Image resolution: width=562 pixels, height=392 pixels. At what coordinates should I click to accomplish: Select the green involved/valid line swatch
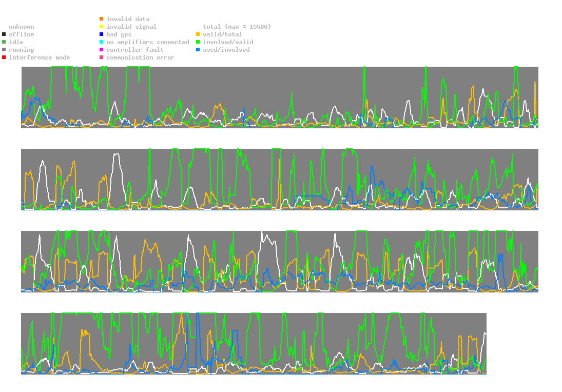coord(198,42)
